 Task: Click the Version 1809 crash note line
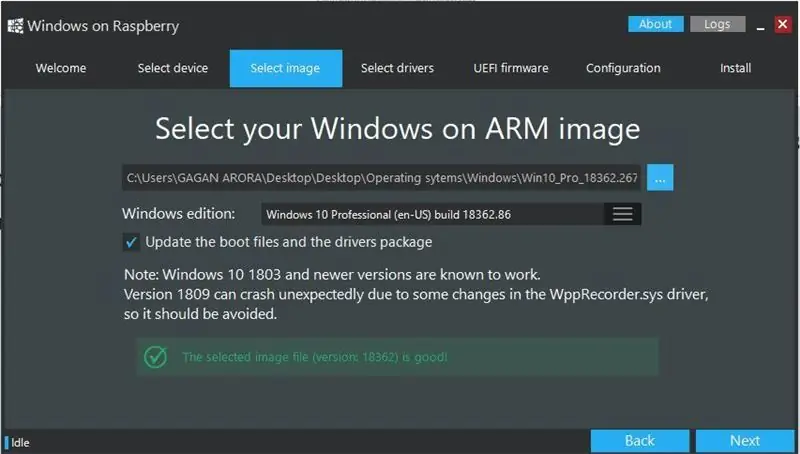(x=416, y=295)
